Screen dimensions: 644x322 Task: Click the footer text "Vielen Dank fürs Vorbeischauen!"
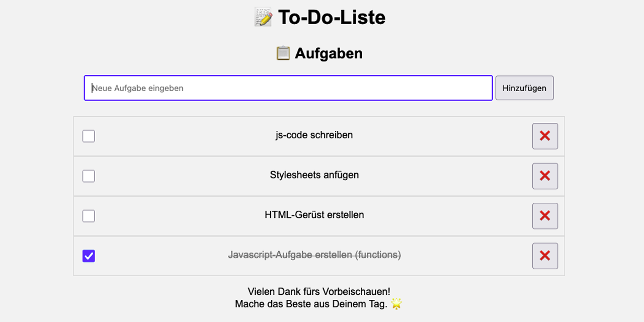click(x=319, y=291)
